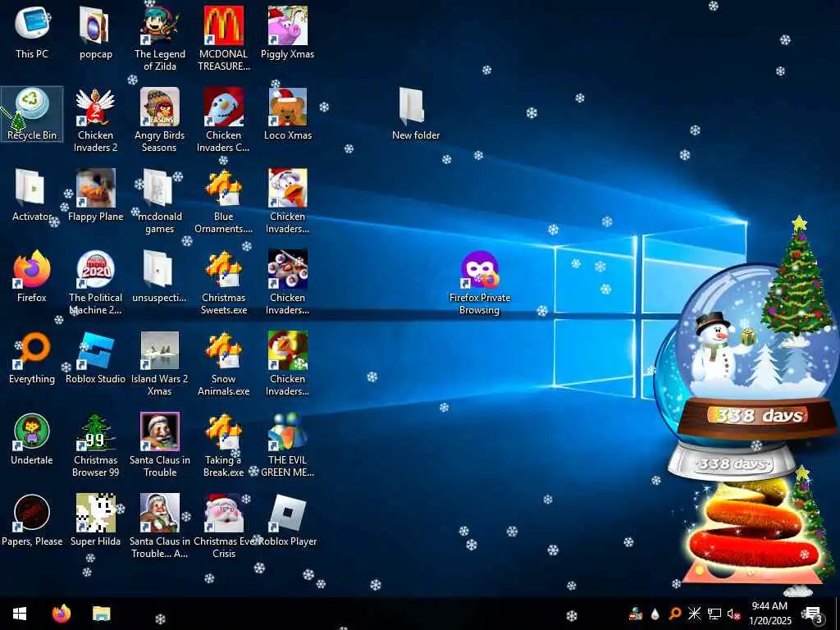The image size is (840, 630).
Task: Select THE EVIL GREEN ME... shortcut
Action: 288,445
